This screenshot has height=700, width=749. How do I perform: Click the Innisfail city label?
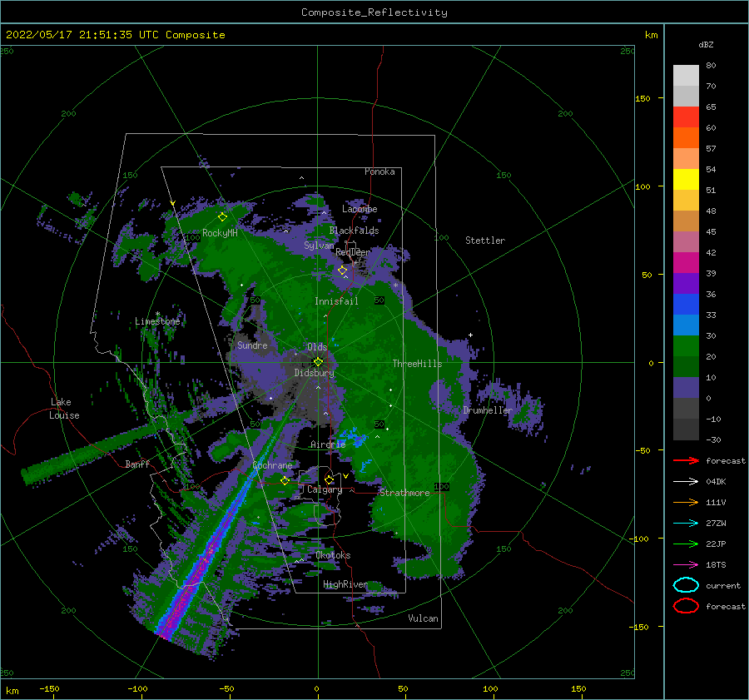point(336,301)
